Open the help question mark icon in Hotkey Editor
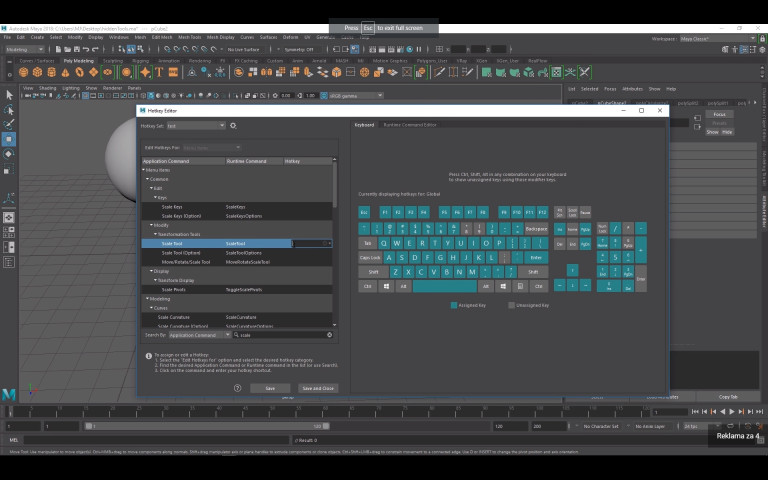The height and width of the screenshot is (480, 768). (238, 388)
